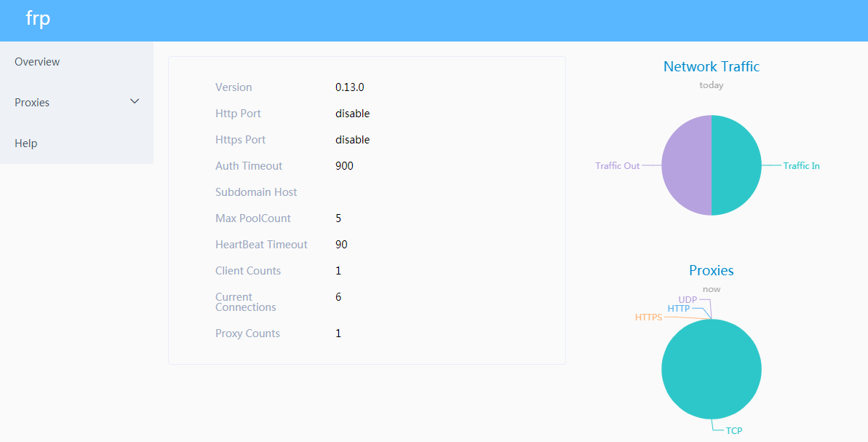
Task: Select the Traffic In pie slice
Action: tap(736, 165)
